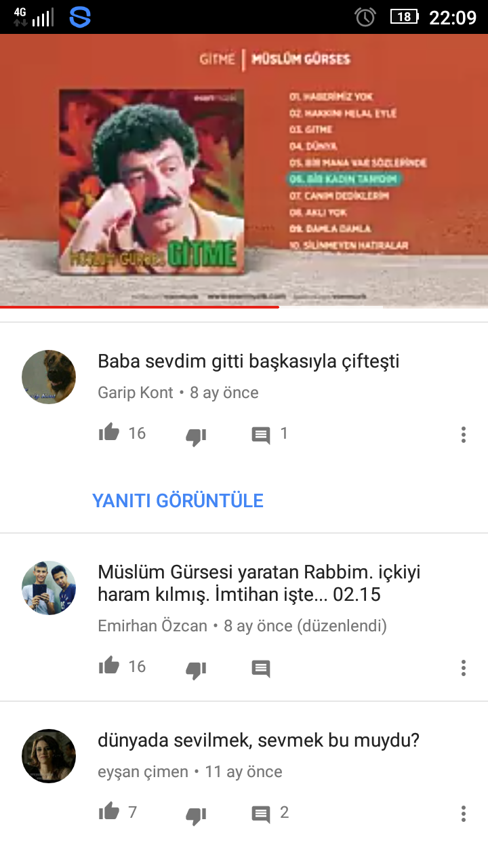Open eyşan çimen's profile avatar
This screenshot has height=868, width=488.
coord(49,756)
